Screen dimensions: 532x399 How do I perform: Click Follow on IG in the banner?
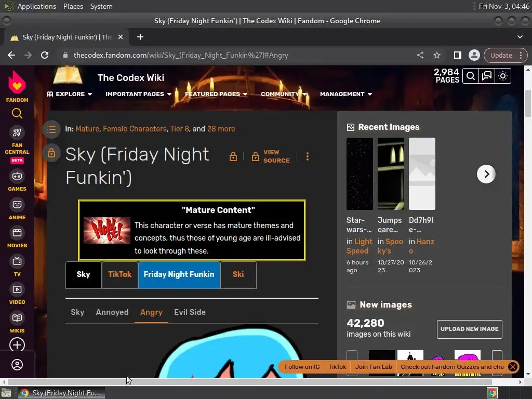click(302, 367)
